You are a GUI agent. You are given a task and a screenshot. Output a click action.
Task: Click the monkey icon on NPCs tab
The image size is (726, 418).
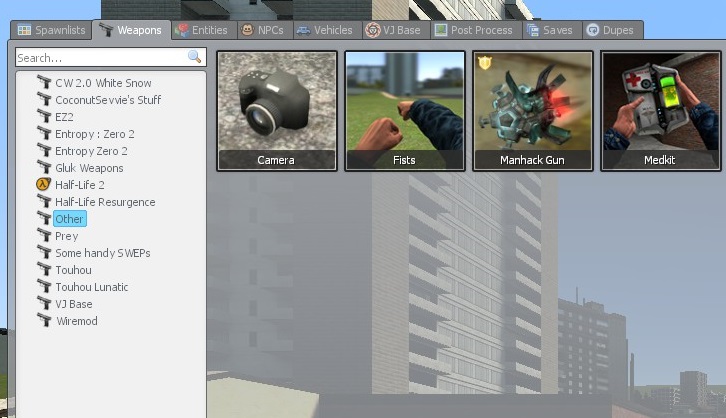pos(248,30)
